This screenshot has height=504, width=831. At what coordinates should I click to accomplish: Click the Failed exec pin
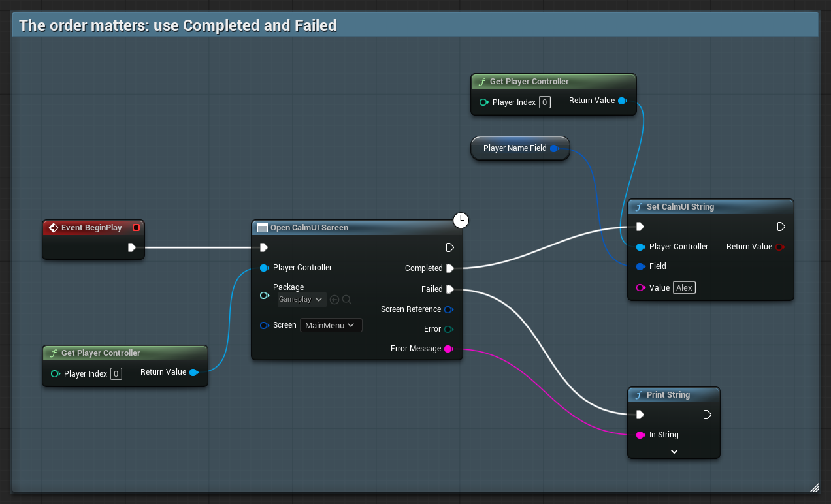point(450,289)
